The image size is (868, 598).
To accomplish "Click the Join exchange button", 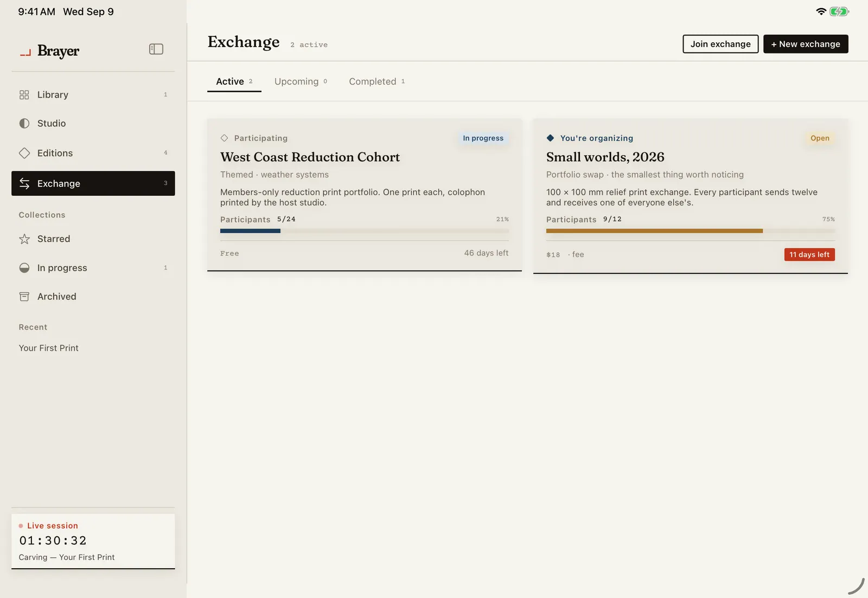I will 720,44.
